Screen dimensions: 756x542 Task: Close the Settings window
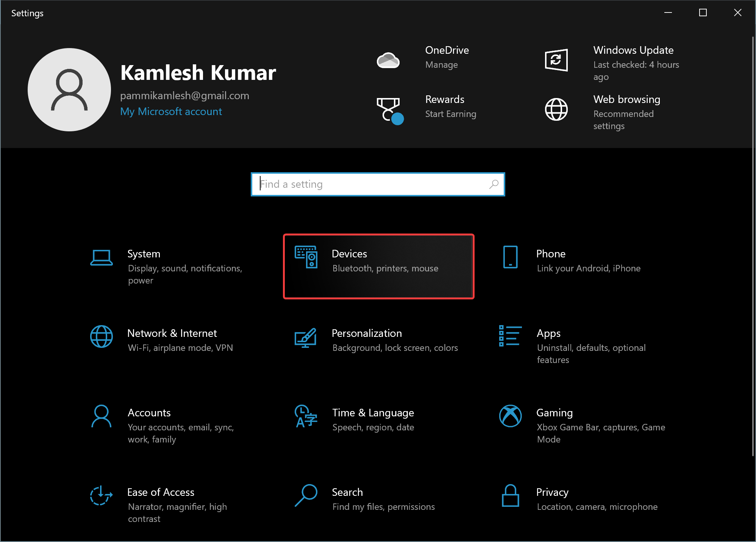[738, 13]
